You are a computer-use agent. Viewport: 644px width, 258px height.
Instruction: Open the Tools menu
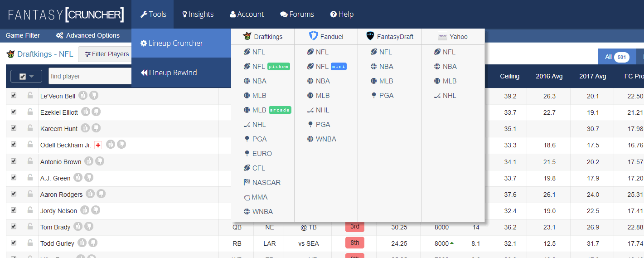pyautogui.click(x=153, y=14)
